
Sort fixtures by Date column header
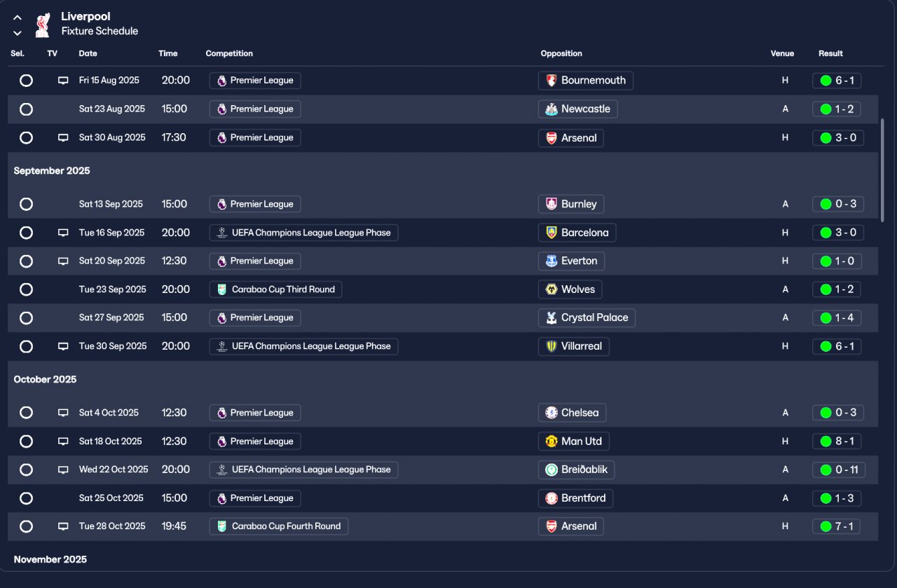click(x=88, y=53)
